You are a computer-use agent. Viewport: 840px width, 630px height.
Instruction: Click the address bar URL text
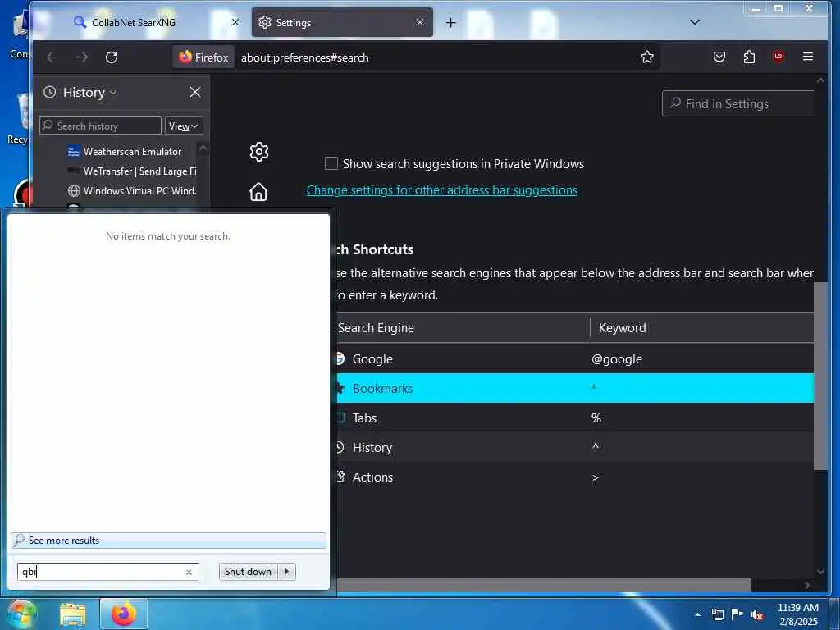pyautogui.click(x=305, y=57)
